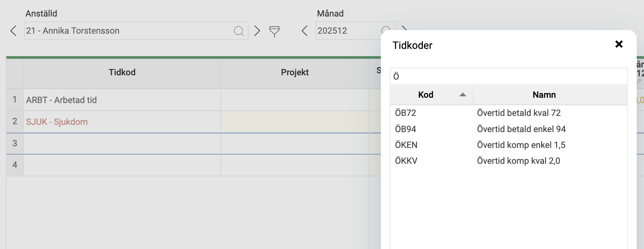
Task: Open the employee filter funnel
Action: click(274, 32)
